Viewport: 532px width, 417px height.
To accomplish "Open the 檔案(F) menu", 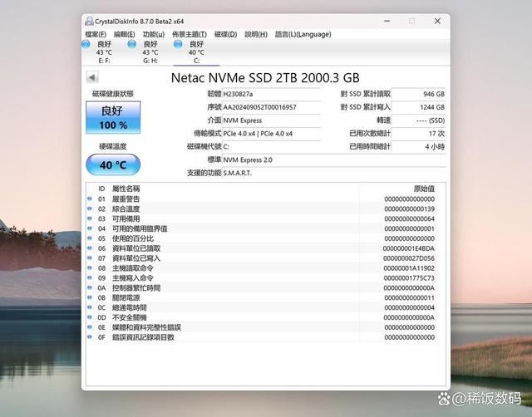I will 96,34.
